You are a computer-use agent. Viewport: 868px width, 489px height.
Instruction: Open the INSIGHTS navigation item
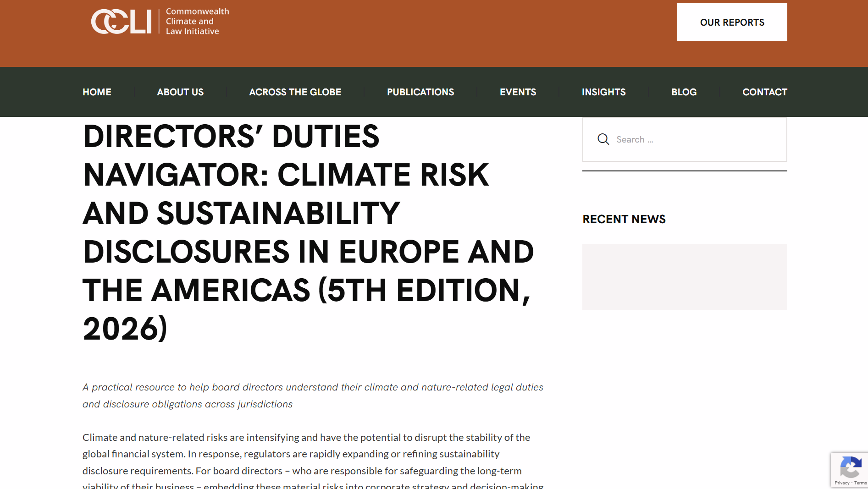tap(603, 92)
